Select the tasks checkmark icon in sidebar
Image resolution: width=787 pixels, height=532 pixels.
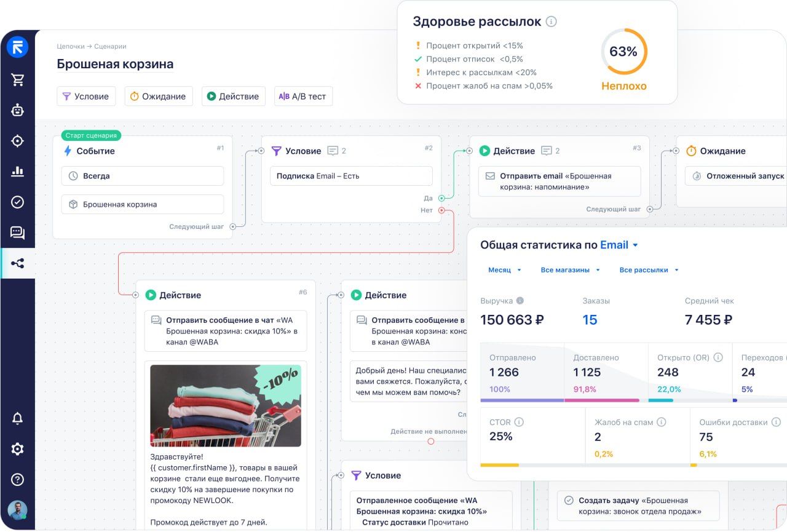17,202
